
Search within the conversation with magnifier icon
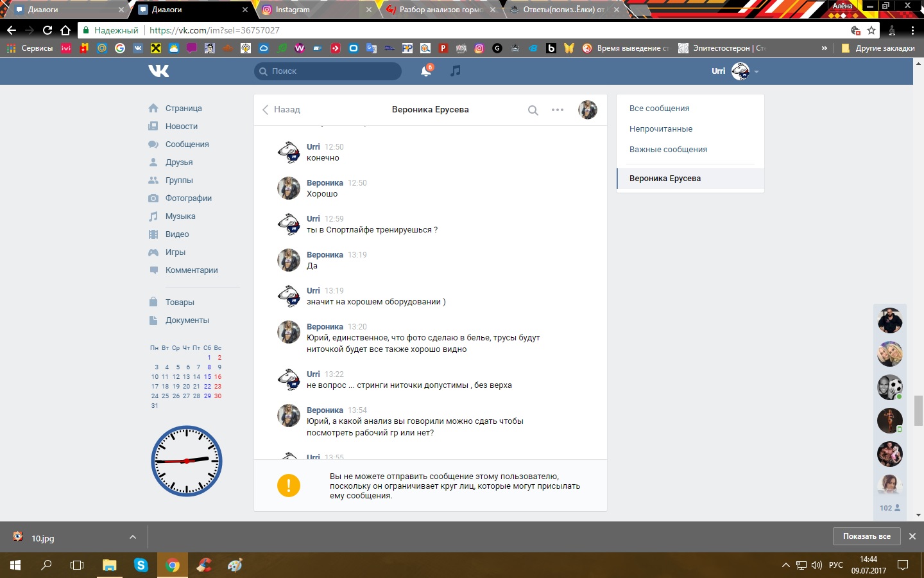point(533,110)
